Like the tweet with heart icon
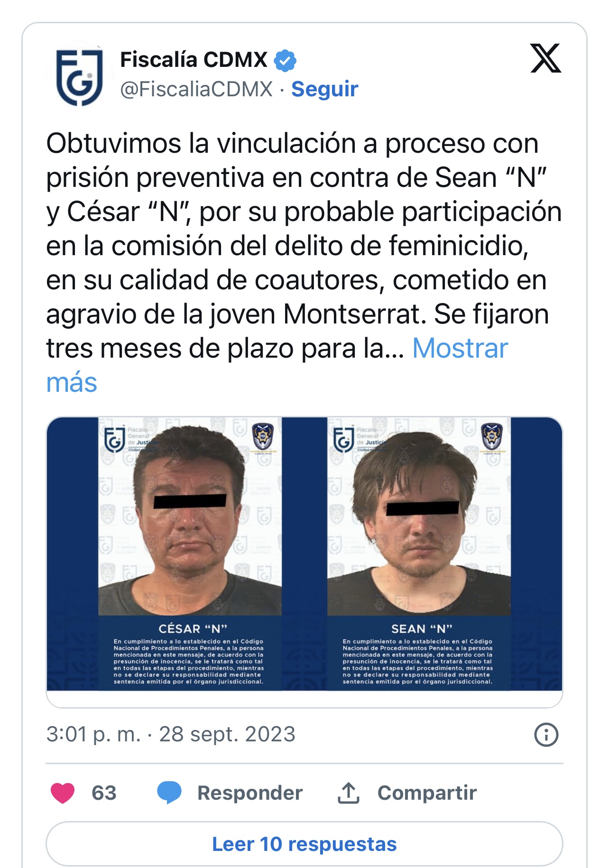 [x=63, y=793]
